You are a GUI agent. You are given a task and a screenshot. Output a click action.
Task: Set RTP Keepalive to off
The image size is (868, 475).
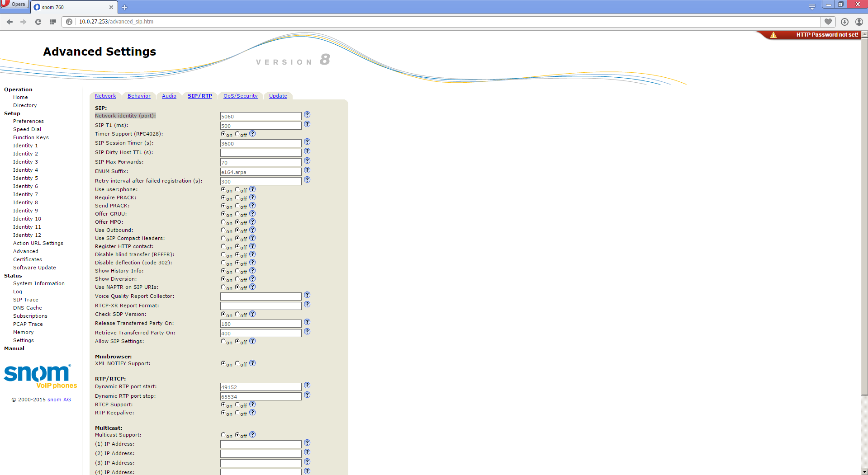[237, 413]
